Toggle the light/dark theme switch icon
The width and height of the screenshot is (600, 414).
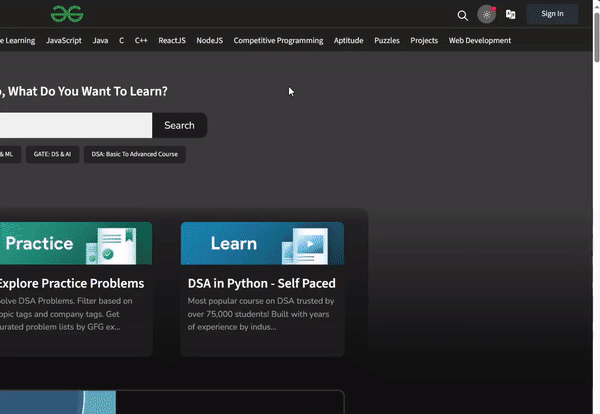point(487,15)
